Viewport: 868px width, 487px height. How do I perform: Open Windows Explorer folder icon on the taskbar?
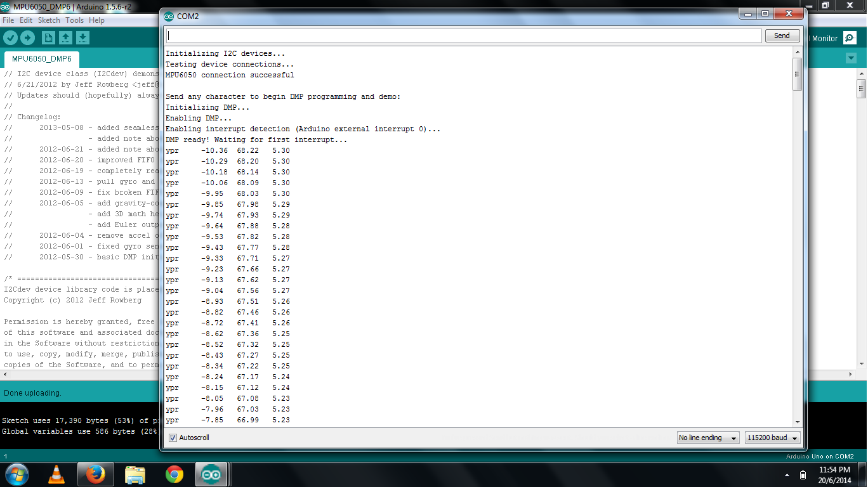[135, 474]
